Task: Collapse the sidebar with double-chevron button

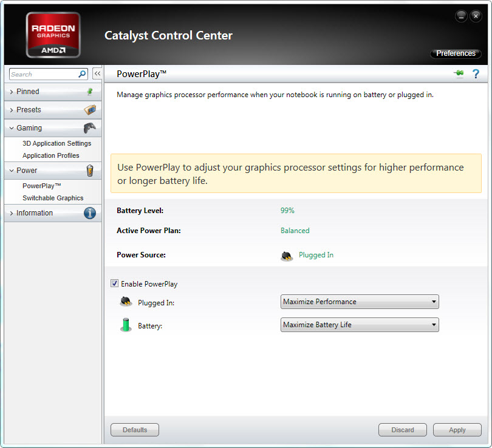Action: click(97, 73)
